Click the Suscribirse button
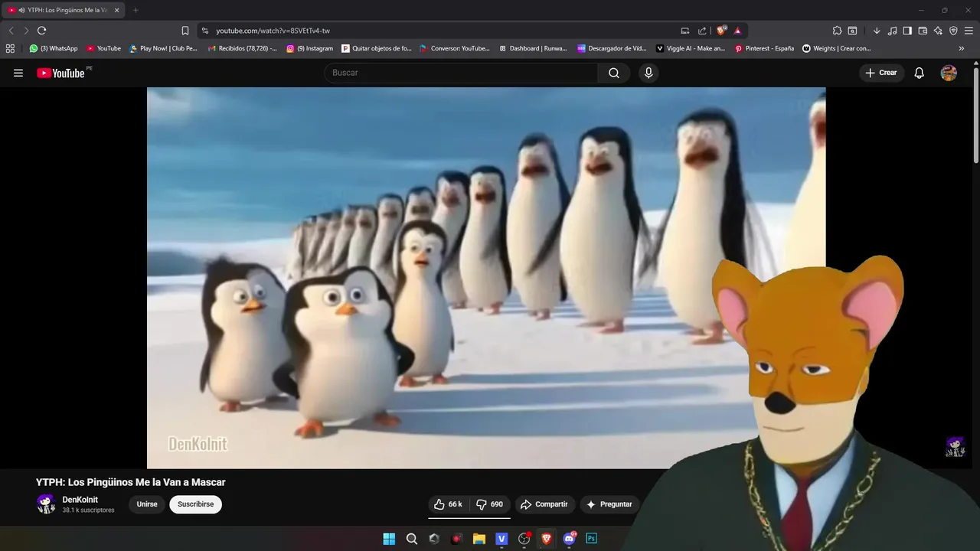 (195, 504)
